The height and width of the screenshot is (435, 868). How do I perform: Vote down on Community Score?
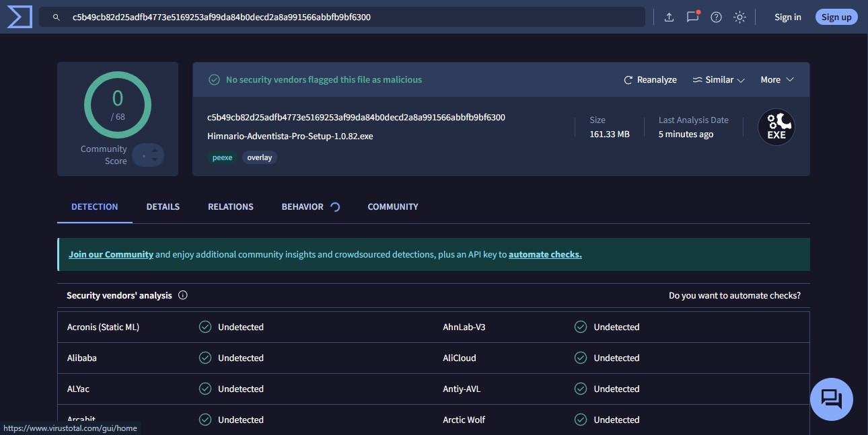(x=155, y=160)
